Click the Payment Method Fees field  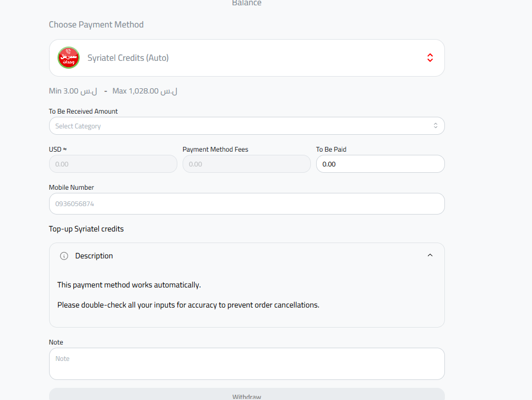tap(246, 164)
